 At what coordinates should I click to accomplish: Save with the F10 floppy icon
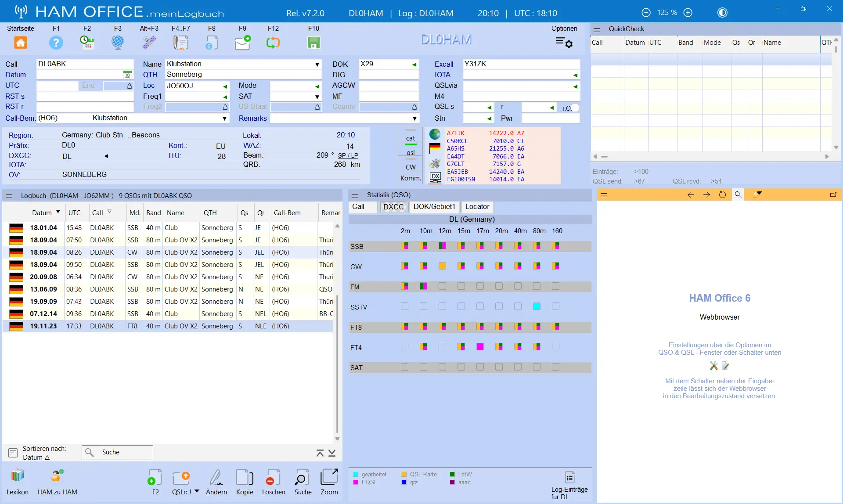point(313,43)
